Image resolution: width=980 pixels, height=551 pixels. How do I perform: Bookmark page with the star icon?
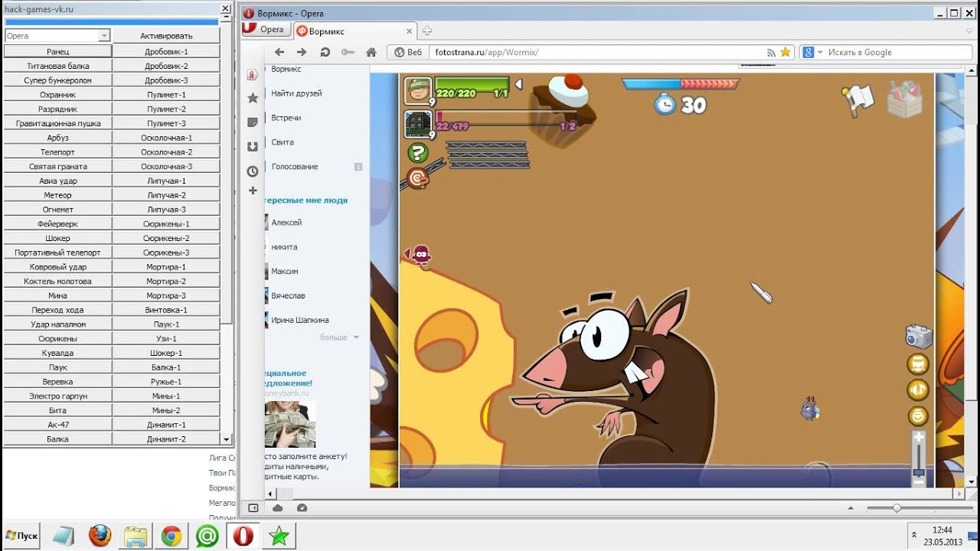click(x=785, y=52)
